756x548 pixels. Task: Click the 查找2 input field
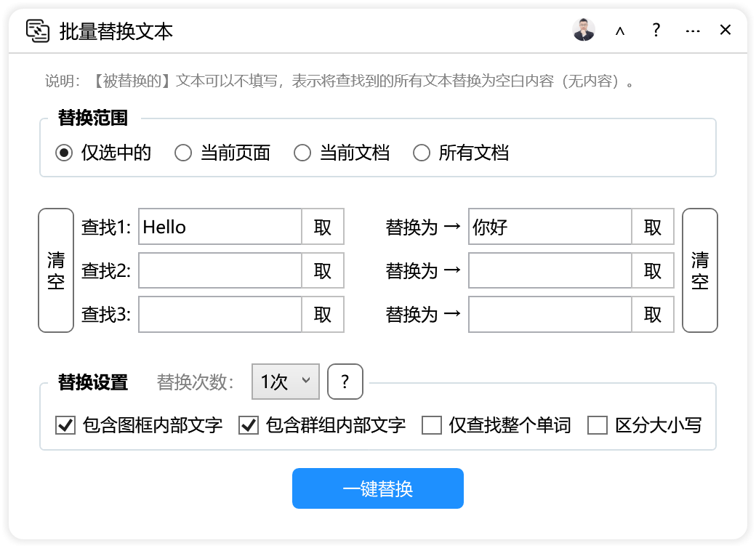pos(220,271)
